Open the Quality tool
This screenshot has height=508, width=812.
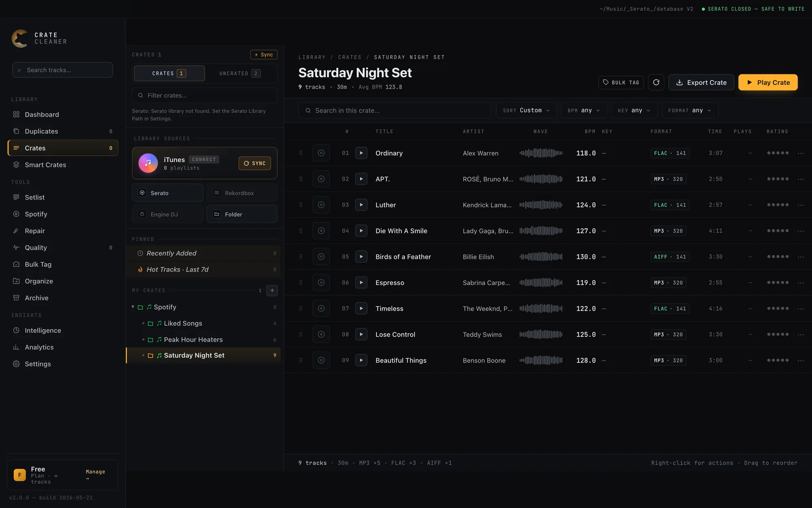(63, 247)
